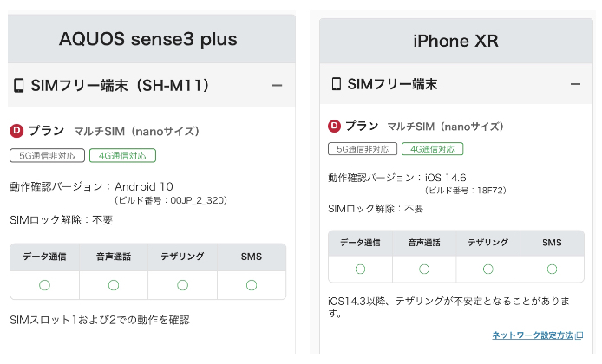Click the SMS circle mark for iPhone XR
Viewport: 602px width, 364px height.
coord(552,269)
